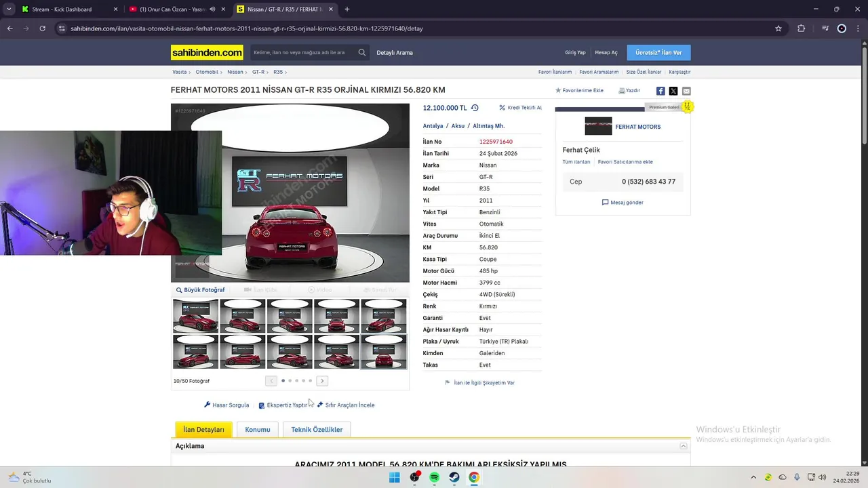This screenshot has height=488, width=868.
Task: Open Chrome tab search dropdown
Action: (9, 9)
